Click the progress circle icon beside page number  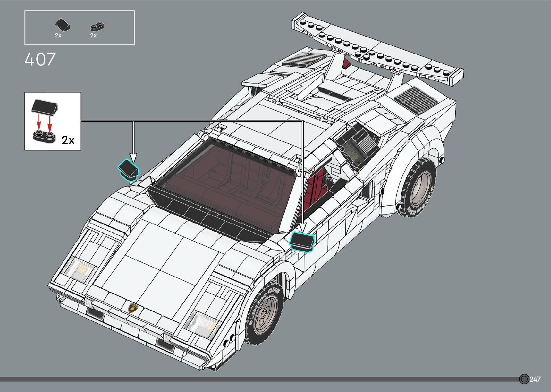[x=524, y=379]
